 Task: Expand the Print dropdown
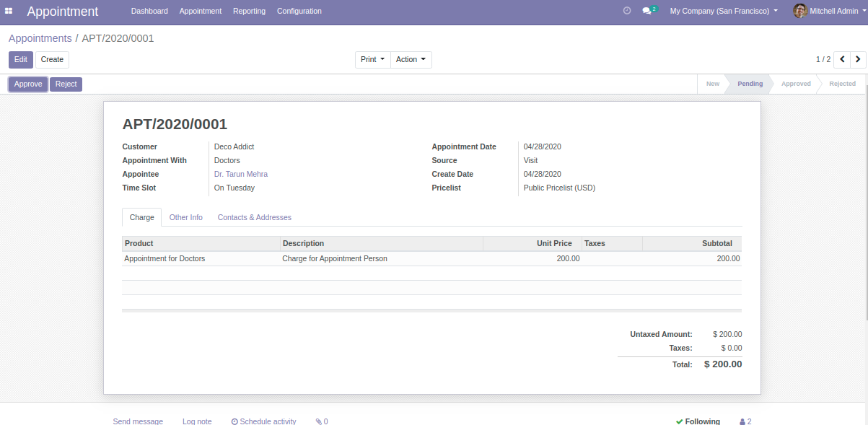[372, 59]
